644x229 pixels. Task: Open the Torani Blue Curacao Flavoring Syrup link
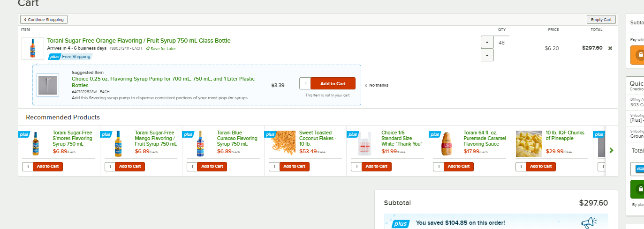coord(238,138)
